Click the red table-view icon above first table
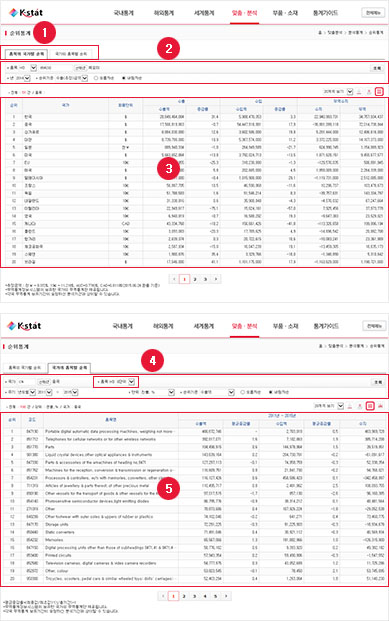Screen dimensions: 389x621 379,92
